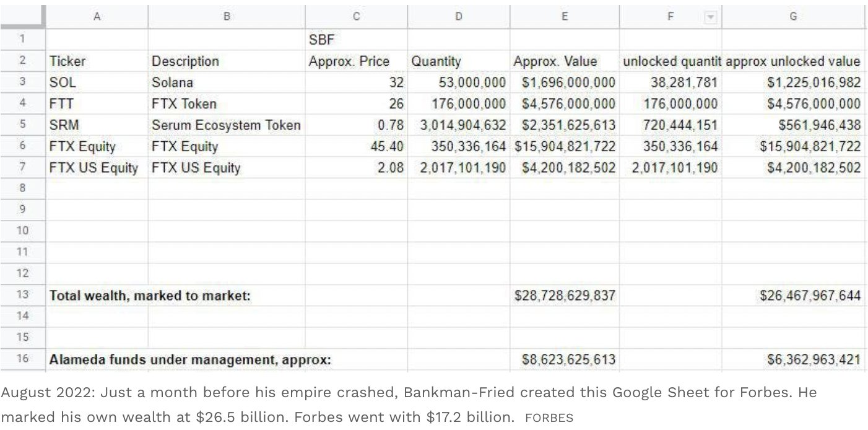The width and height of the screenshot is (868, 430).
Task: Click the 'FTX Token' description cell
Action: pyautogui.click(x=227, y=103)
